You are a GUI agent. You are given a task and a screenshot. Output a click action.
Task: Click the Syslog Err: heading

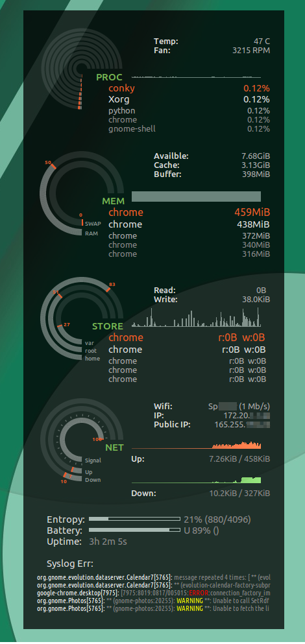70,564
